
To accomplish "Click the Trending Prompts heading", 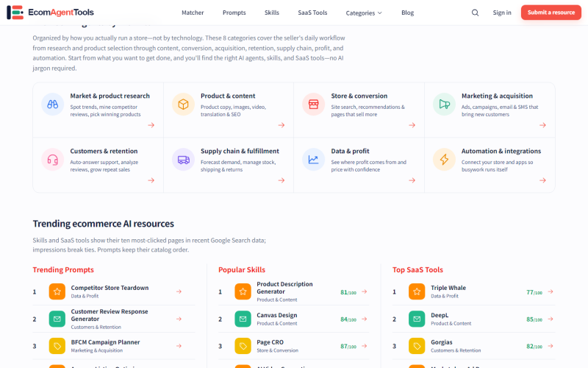I will pyautogui.click(x=63, y=269).
